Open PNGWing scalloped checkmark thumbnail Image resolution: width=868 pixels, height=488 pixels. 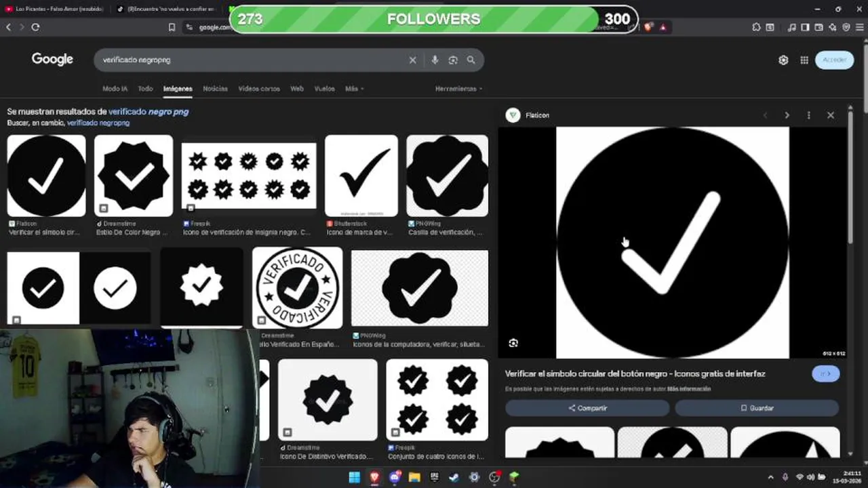click(447, 176)
